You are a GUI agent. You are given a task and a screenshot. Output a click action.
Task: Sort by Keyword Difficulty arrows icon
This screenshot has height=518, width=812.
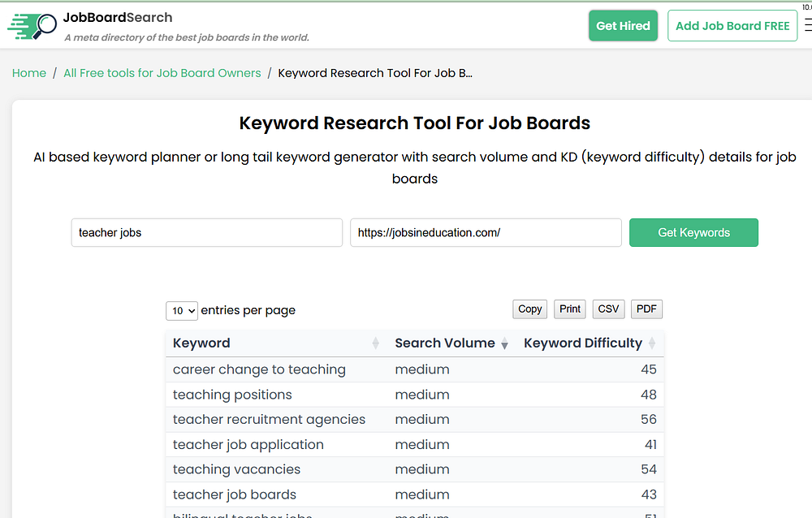(652, 343)
